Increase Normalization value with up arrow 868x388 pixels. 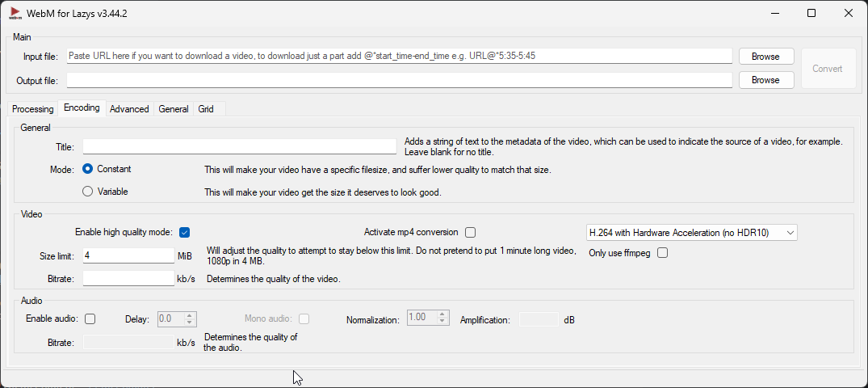click(x=442, y=314)
